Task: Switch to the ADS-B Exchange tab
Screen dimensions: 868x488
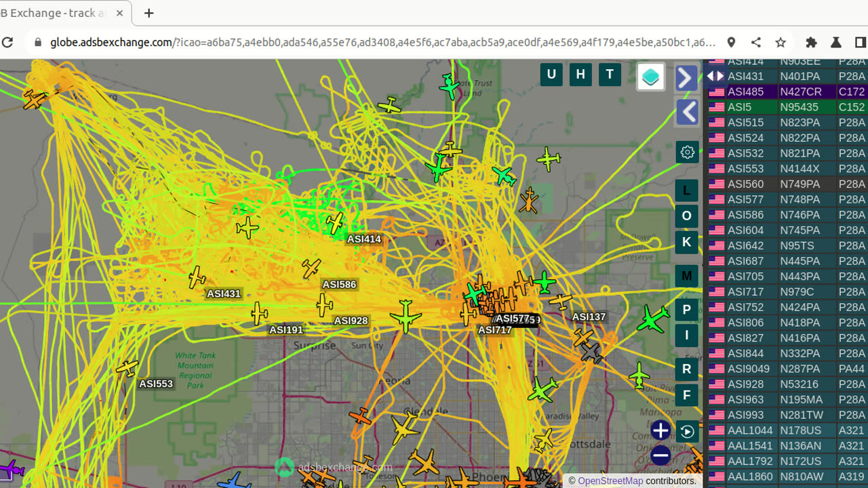Action: pos(61,13)
